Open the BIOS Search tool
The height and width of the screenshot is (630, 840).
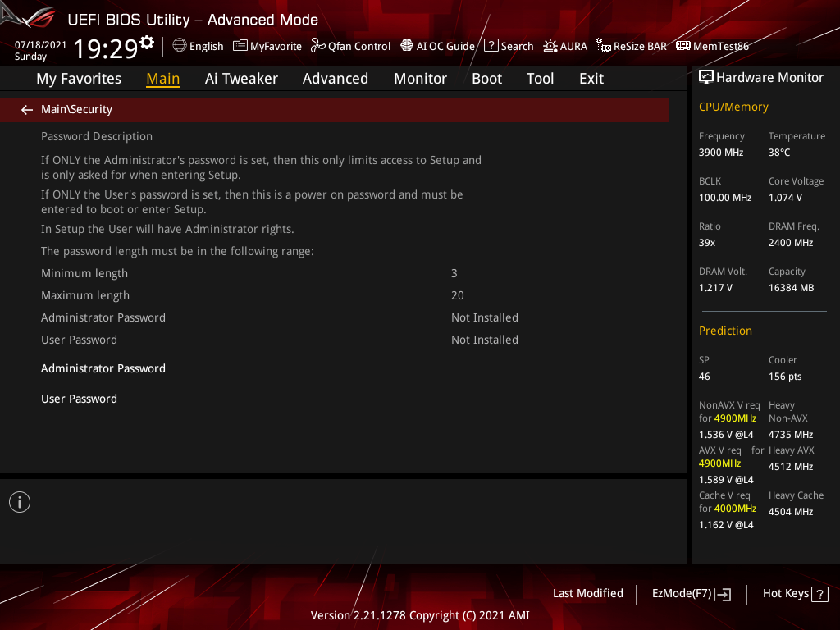tap(509, 46)
